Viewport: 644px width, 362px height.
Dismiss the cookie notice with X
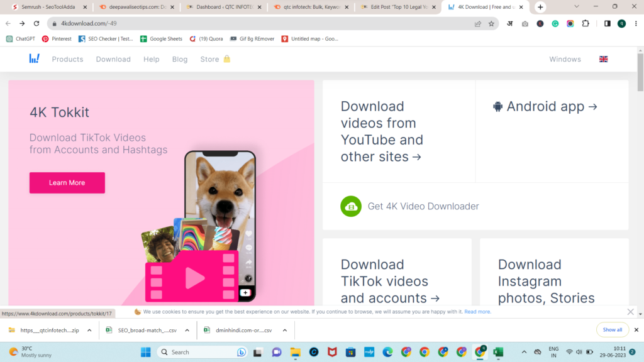(630, 312)
